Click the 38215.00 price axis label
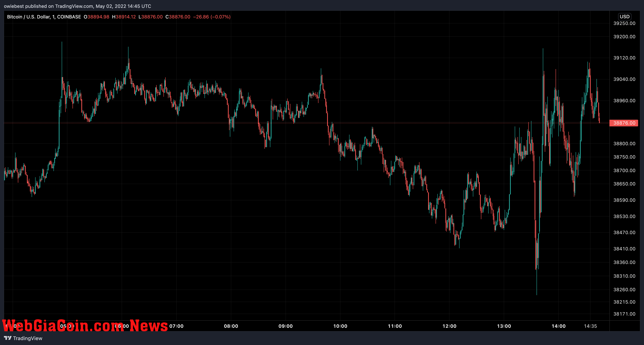This screenshot has width=644, height=345. coord(624,302)
